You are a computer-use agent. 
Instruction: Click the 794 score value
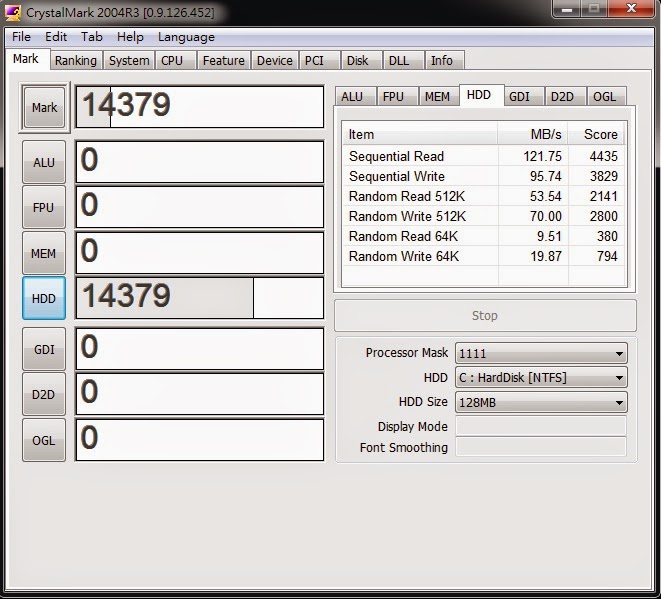tap(607, 256)
